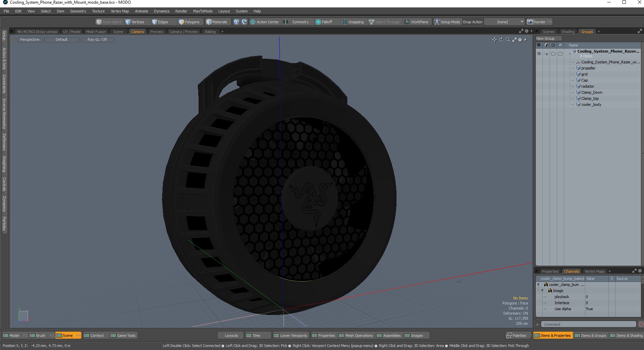Open the viewport settings gear
The width and height of the screenshot is (644, 350).
point(520,40)
